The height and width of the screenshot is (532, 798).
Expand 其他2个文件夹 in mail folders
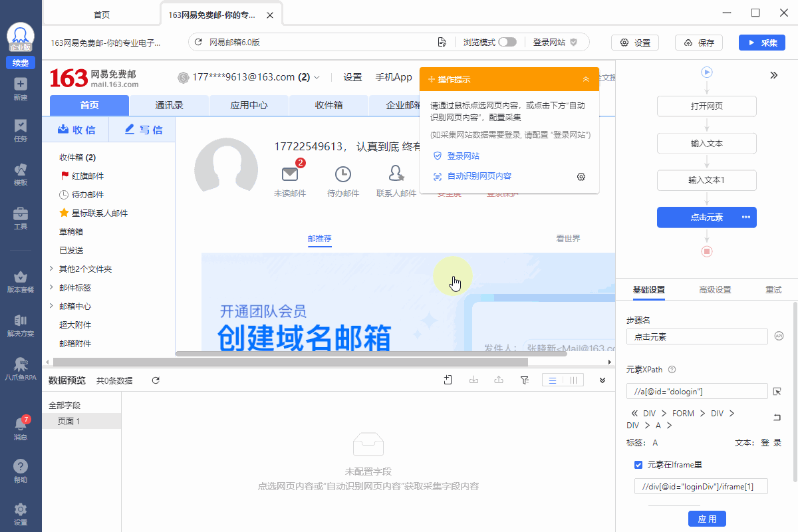pyautogui.click(x=52, y=269)
